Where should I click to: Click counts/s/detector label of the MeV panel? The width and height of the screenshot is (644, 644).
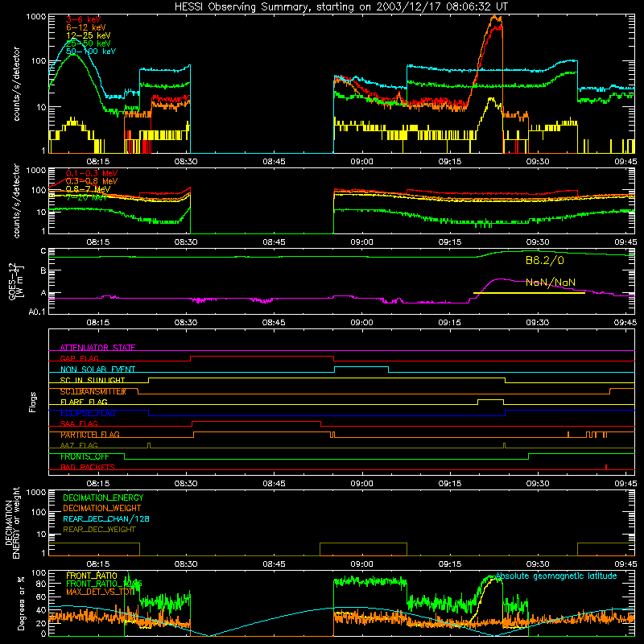[x=16, y=200]
